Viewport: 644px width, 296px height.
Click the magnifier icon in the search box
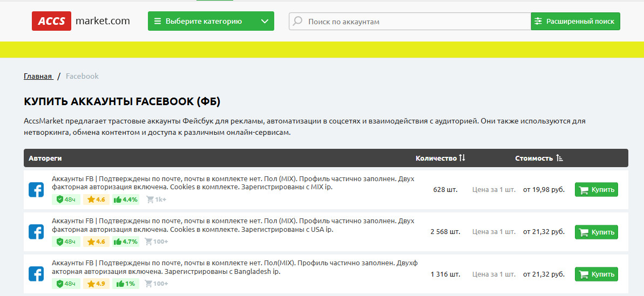(x=298, y=21)
